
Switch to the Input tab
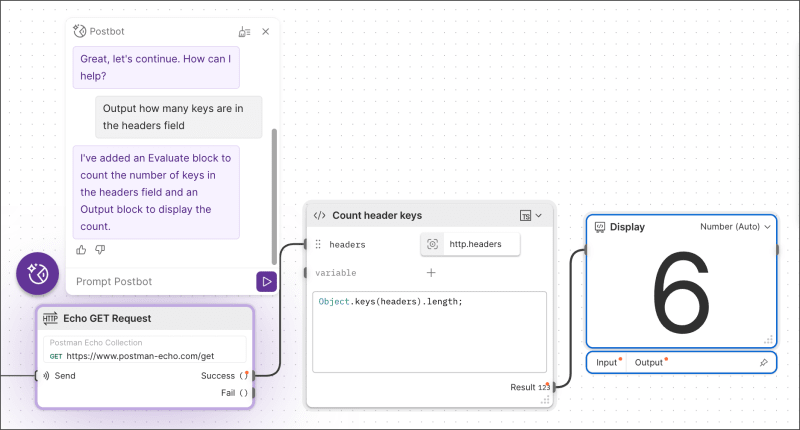[x=607, y=363]
